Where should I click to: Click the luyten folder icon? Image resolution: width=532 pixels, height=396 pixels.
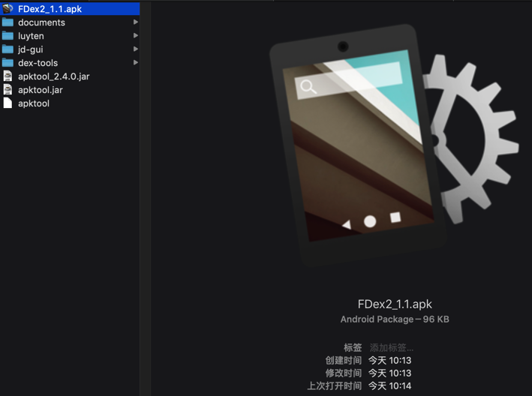pyautogui.click(x=8, y=36)
